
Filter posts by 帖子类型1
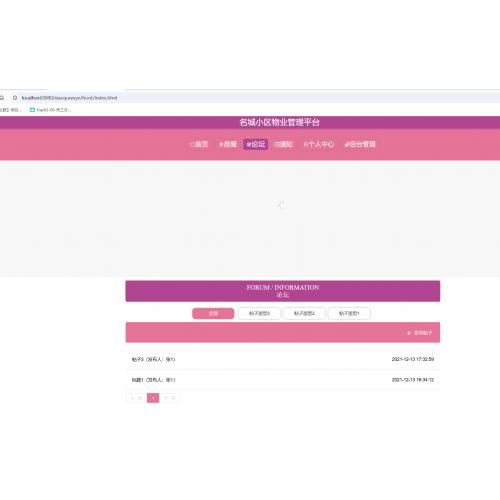[x=349, y=313]
